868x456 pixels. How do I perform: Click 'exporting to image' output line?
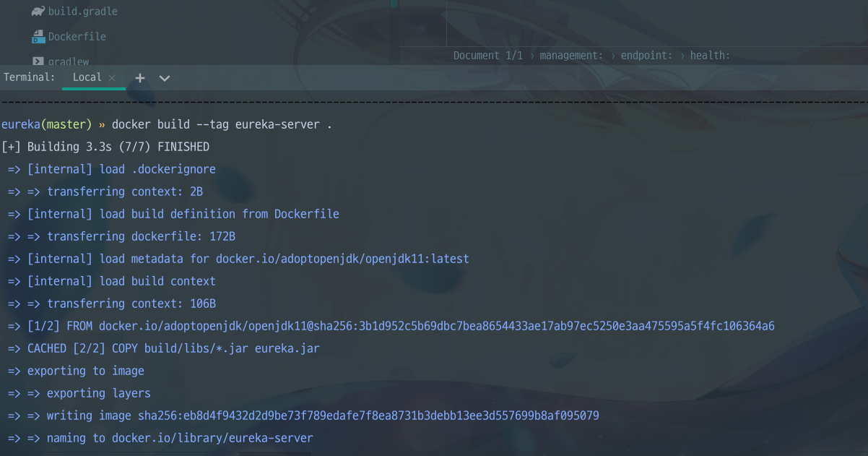(x=76, y=371)
